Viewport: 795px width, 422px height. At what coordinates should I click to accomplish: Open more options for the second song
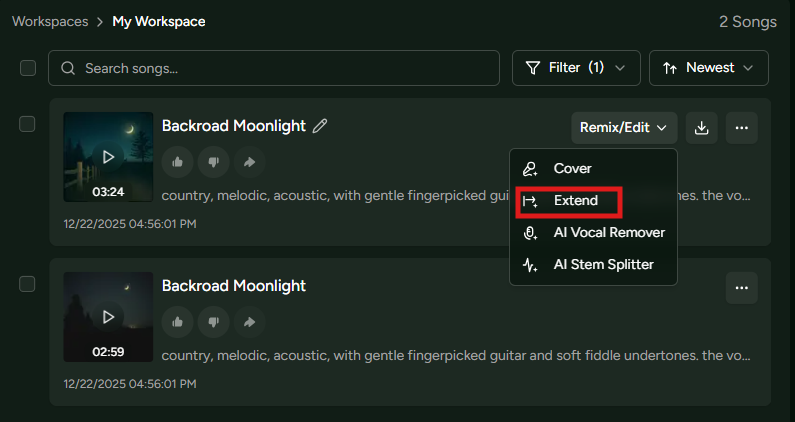coord(741,287)
